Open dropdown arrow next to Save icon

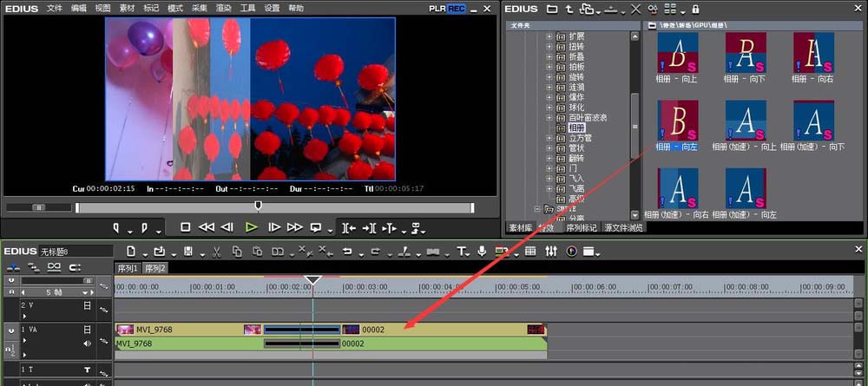[202, 255]
